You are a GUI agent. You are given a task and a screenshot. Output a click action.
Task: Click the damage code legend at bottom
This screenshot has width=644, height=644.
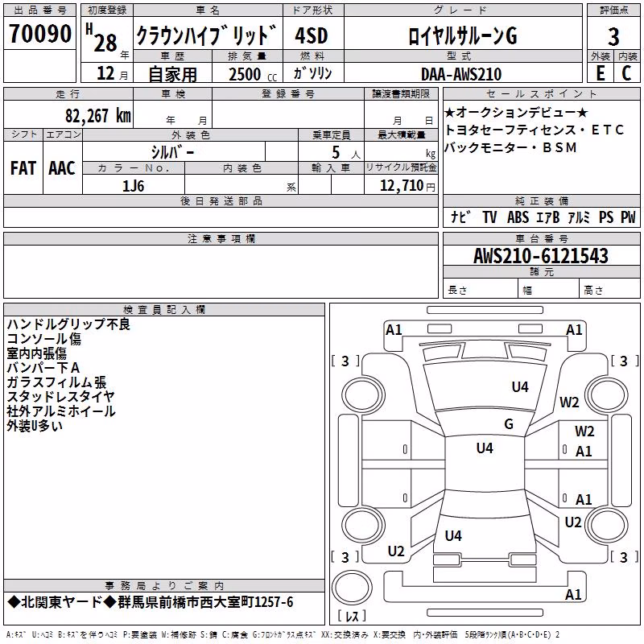pos(283,635)
